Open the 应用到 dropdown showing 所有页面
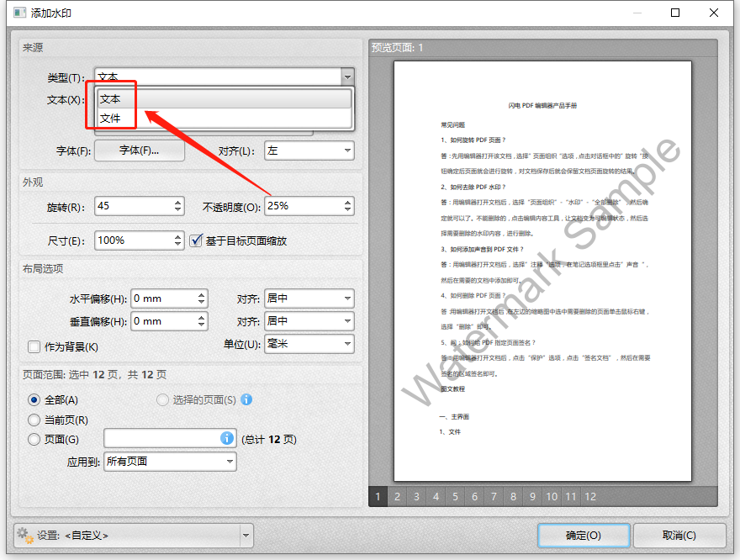This screenshot has height=560, width=740. [x=170, y=462]
